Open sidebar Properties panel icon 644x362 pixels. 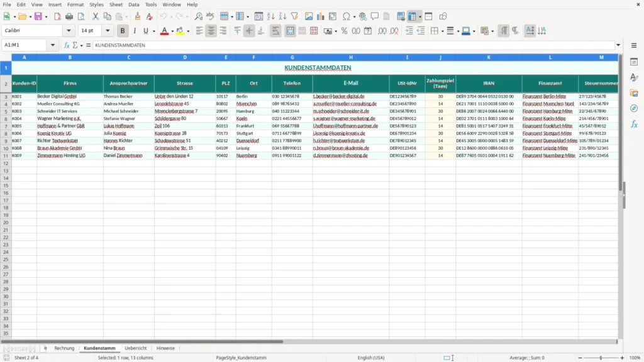pyautogui.click(x=634, y=62)
